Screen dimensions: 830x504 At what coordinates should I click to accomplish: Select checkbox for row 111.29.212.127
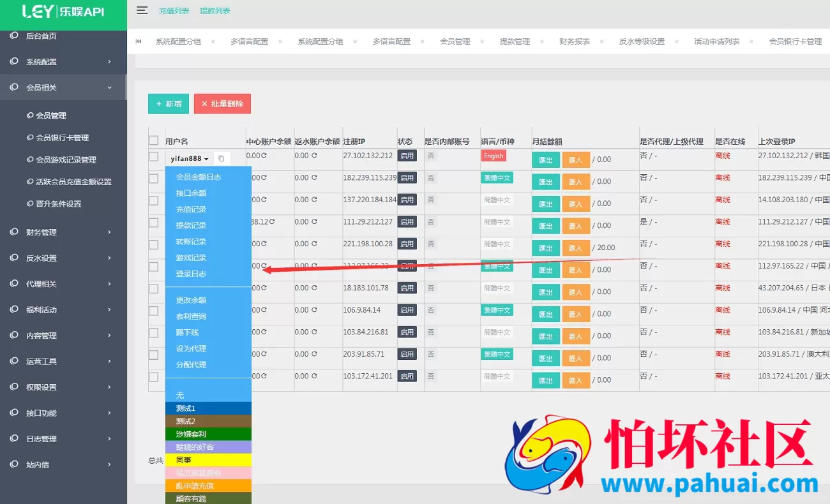click(153, 223)
